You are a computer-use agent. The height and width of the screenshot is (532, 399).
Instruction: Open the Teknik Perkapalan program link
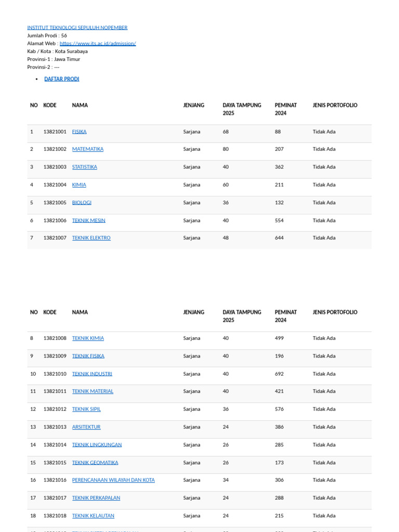point(96,498)
